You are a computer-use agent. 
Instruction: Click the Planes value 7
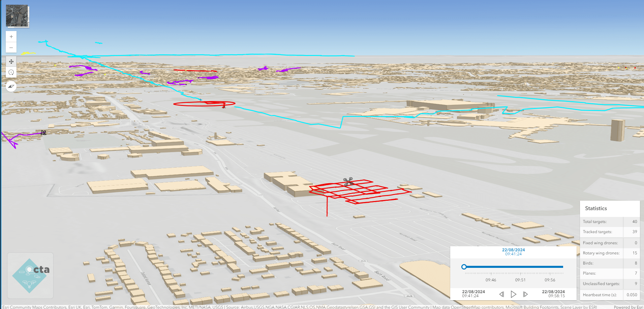coord(636,273)
